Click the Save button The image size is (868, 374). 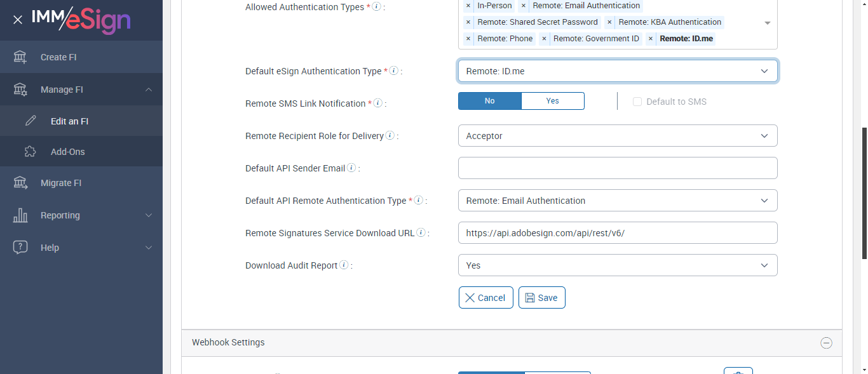point(541,298)
